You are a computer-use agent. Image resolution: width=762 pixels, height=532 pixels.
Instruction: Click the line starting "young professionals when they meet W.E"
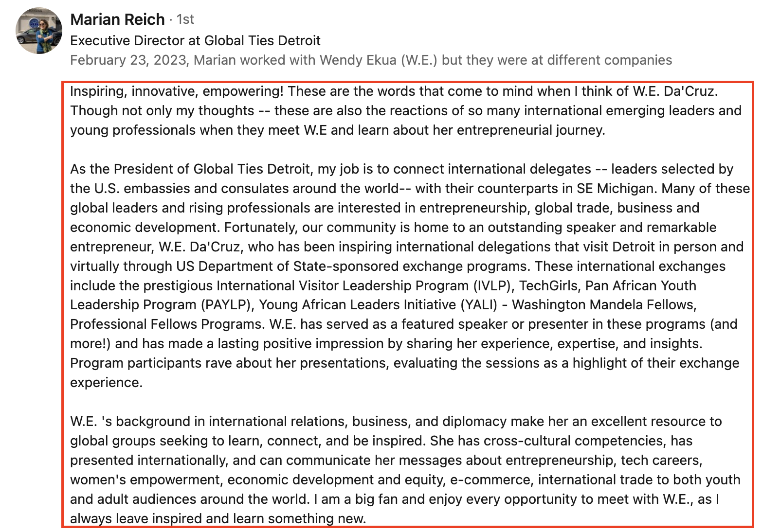[338, 130]
